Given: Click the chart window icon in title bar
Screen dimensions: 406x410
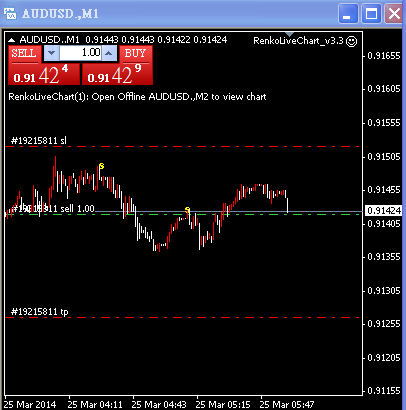Looking at the screenshot, I should coord(10,13).
